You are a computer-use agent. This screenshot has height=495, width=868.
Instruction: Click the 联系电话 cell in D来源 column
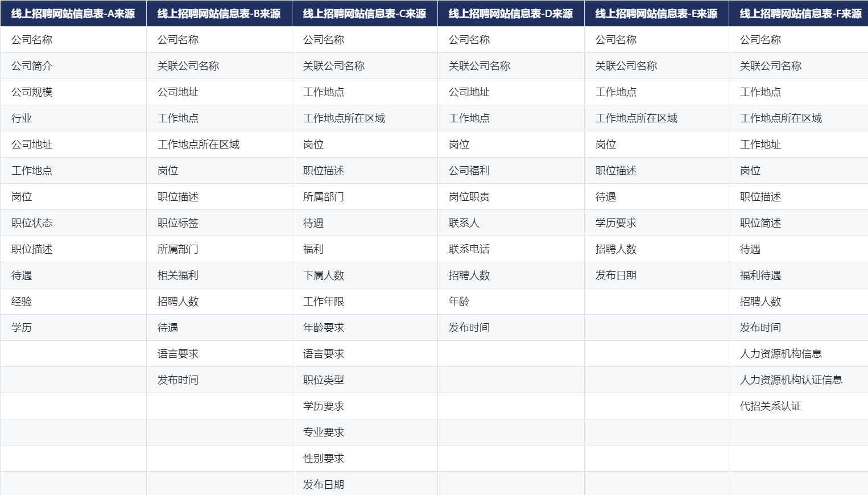(x=511, y=249)
